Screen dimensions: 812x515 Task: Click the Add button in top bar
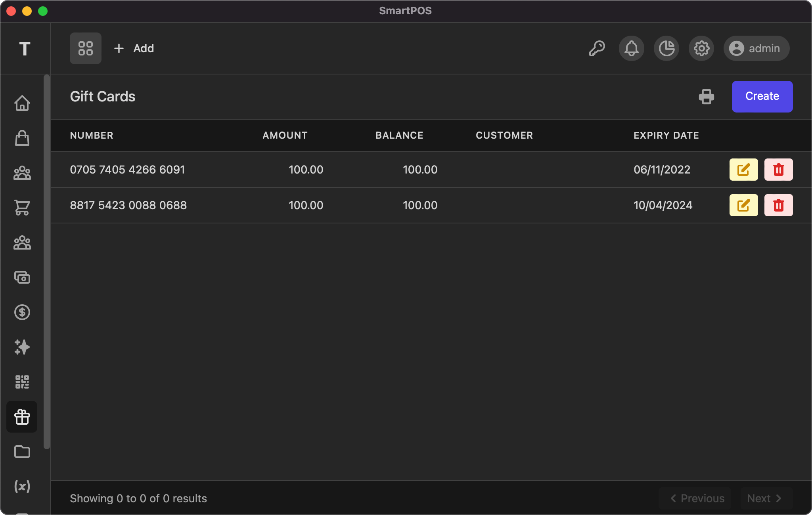coord(134,48)
